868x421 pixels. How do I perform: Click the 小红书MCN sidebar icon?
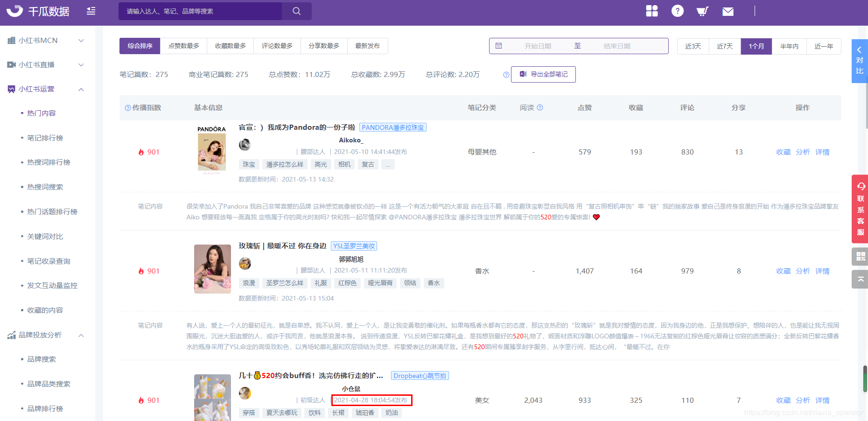(x=11, y=41)
